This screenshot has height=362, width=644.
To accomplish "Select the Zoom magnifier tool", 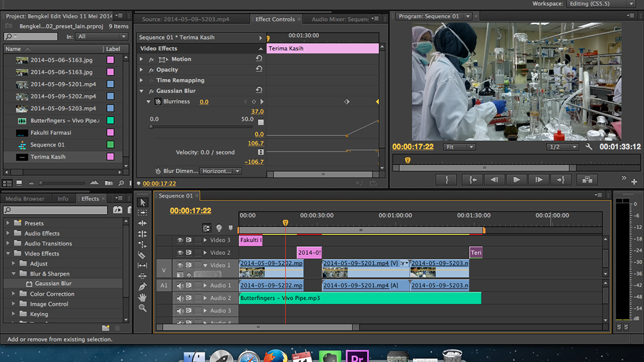I will coord(143,308).
